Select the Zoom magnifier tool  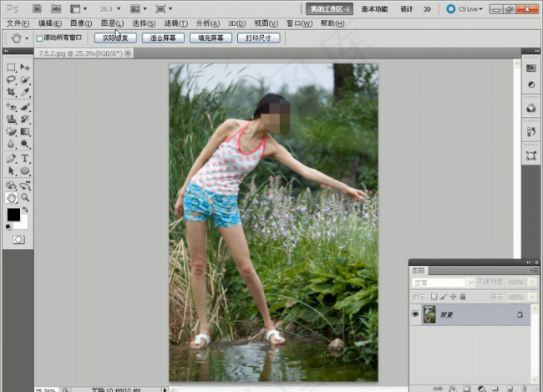pyautogui.click(x=25, y=197)
